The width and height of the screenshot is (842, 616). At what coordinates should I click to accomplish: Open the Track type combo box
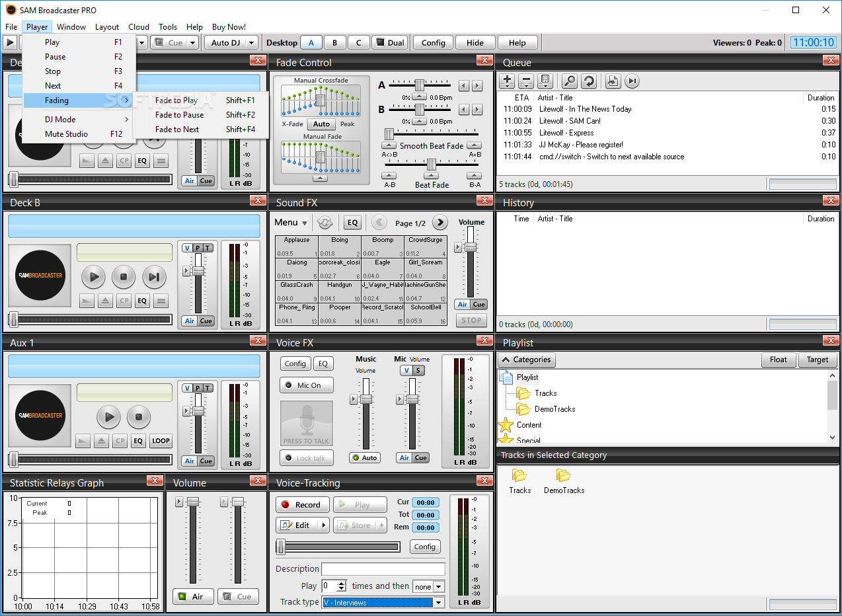tap(383, 602)
